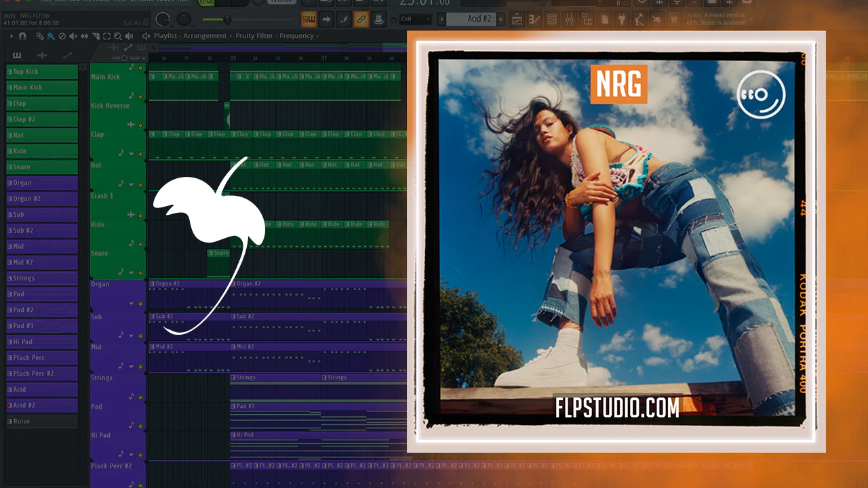Select the Playback tool in playlist toolbar
The width and height of the screenshot is (868, 488).
click(129, 36)
